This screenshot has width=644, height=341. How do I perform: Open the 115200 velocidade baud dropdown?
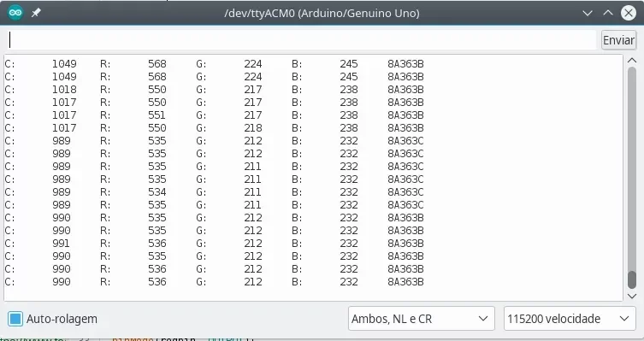570,319
